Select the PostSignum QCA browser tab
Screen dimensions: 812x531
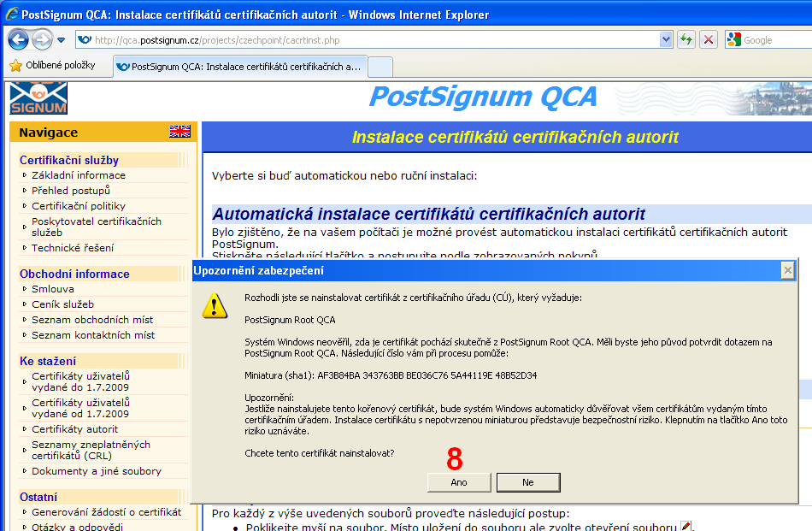[240, 67]
